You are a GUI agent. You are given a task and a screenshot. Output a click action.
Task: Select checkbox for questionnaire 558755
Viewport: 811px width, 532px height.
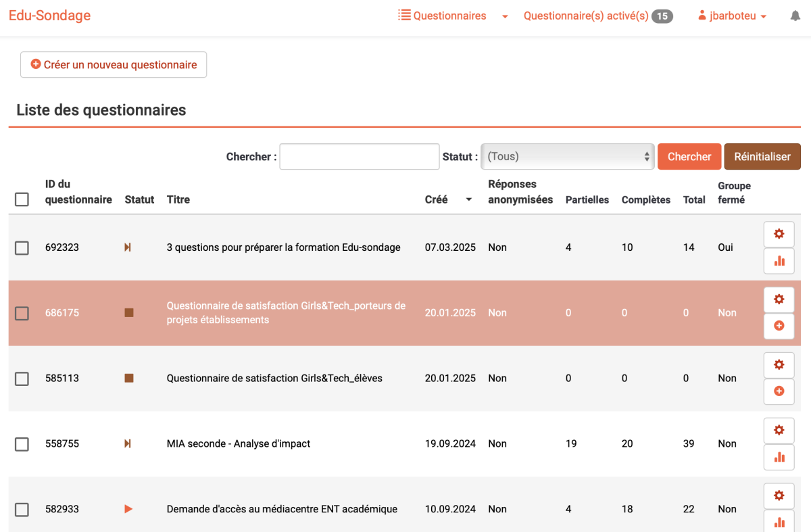pos(22,444)
